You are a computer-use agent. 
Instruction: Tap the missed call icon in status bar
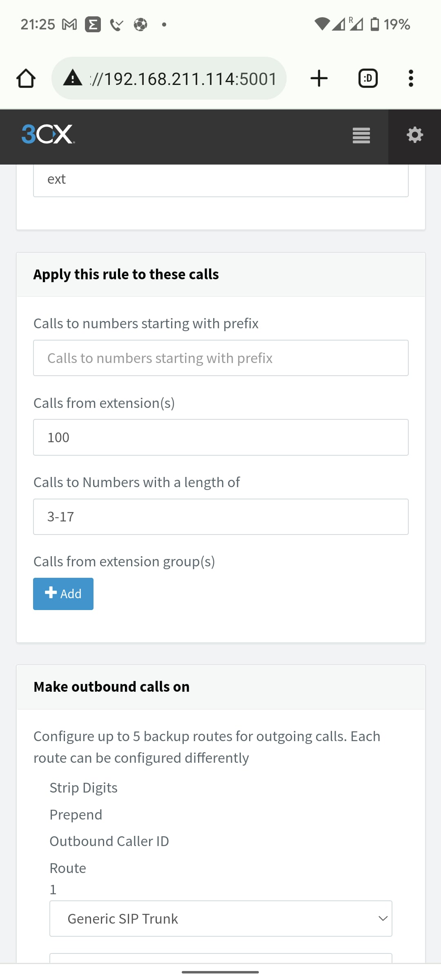click(x=116, y=25)
